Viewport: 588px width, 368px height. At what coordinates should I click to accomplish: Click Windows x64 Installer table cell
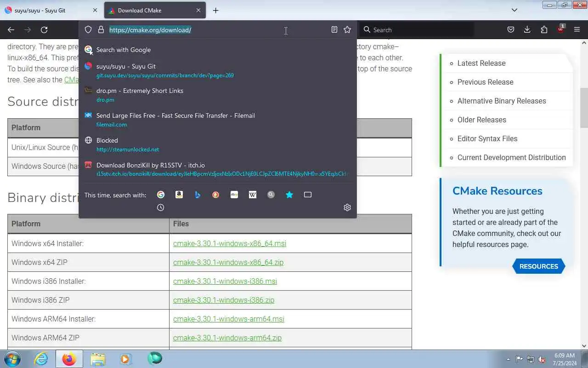point(88,243)
